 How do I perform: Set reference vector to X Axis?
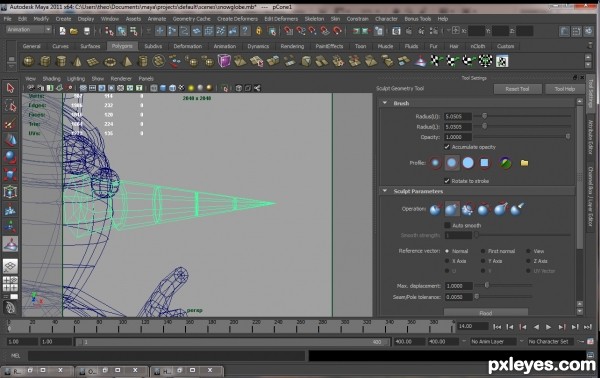pyautogui.click(x=447, y=261)
